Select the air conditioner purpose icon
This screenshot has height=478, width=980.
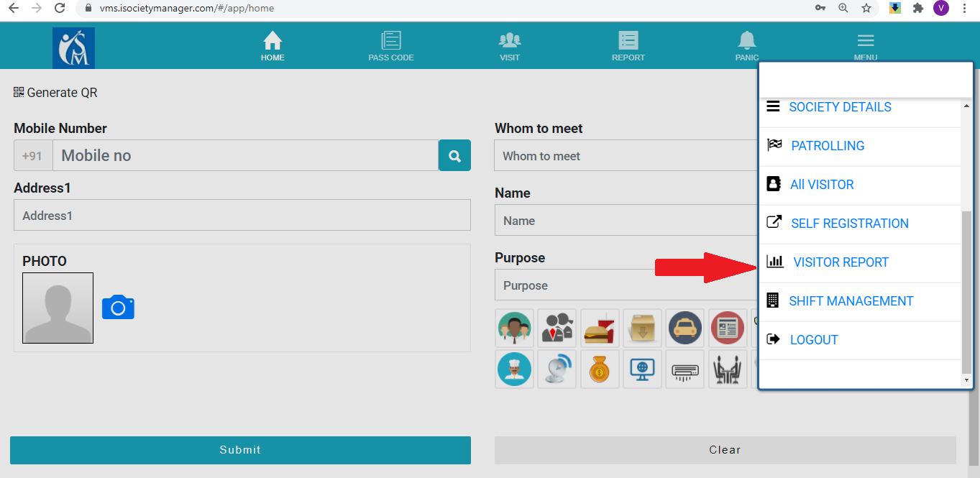684,369
